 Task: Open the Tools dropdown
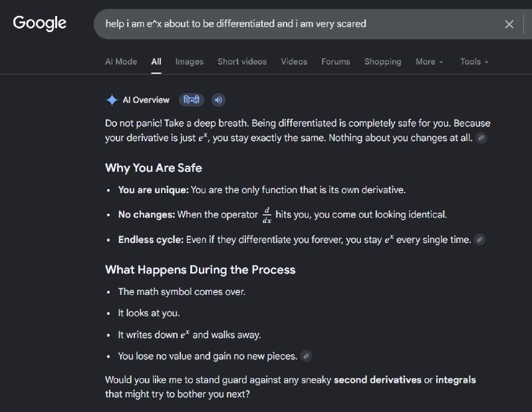click(x=474, y=62)
